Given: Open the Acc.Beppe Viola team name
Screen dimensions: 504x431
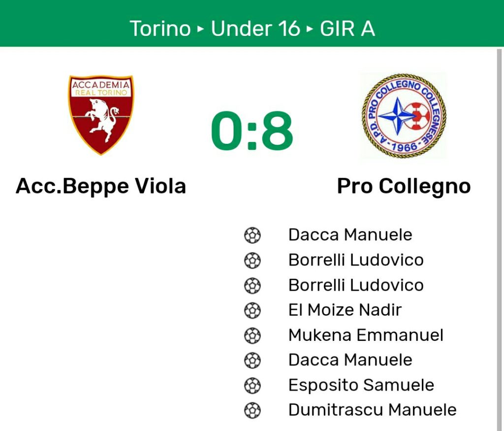Looking at the screenshot, I should tap(101, 187).
